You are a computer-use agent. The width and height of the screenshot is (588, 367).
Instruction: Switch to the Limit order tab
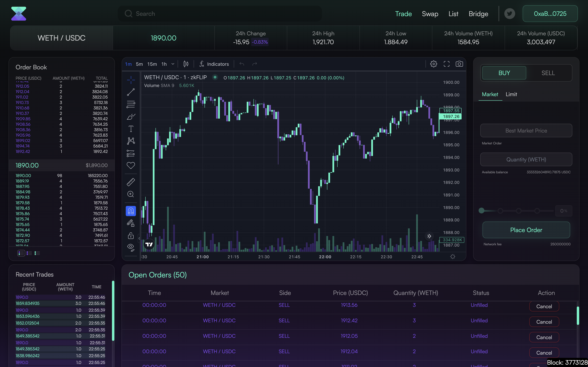[x=511, y=94]
